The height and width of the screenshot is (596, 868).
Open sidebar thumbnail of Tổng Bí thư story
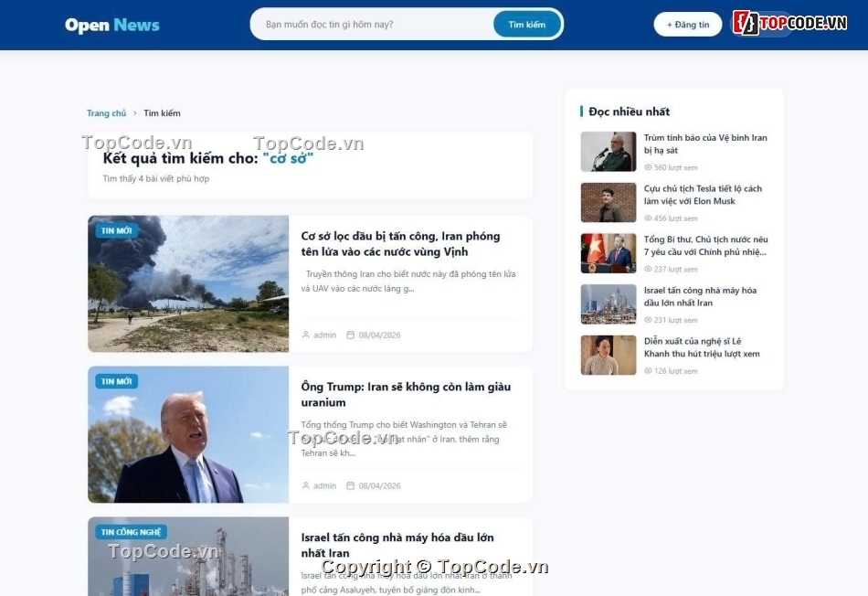[x=609, y=253]
